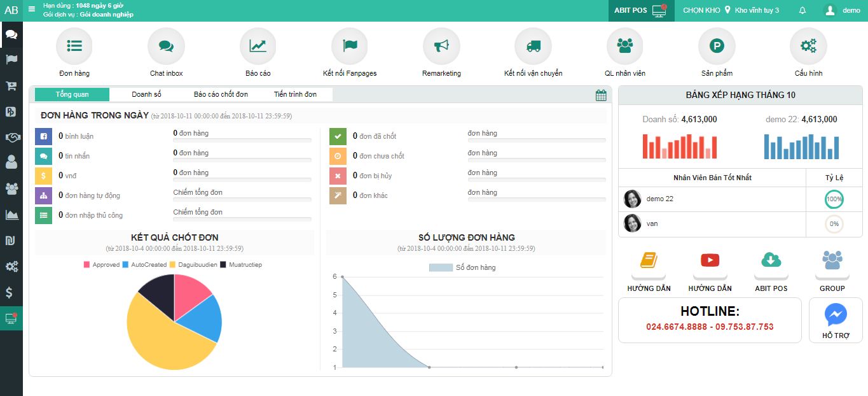Open the calendar date picker icon
The image size is (868, 396).
[x=601, y=95]
